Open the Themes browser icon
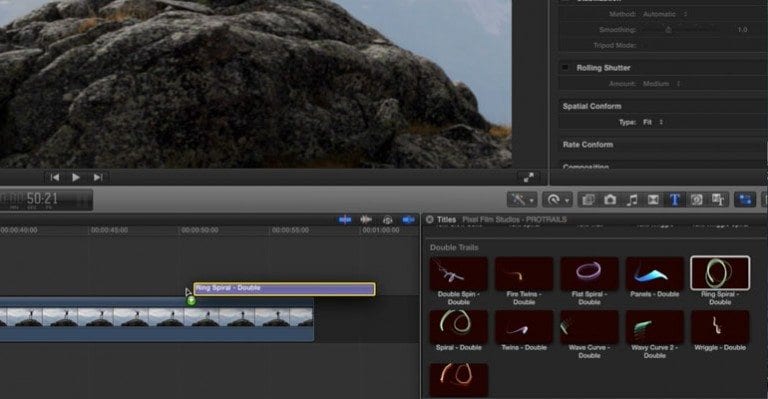This screenshot has height=399, width=768. 718,199
